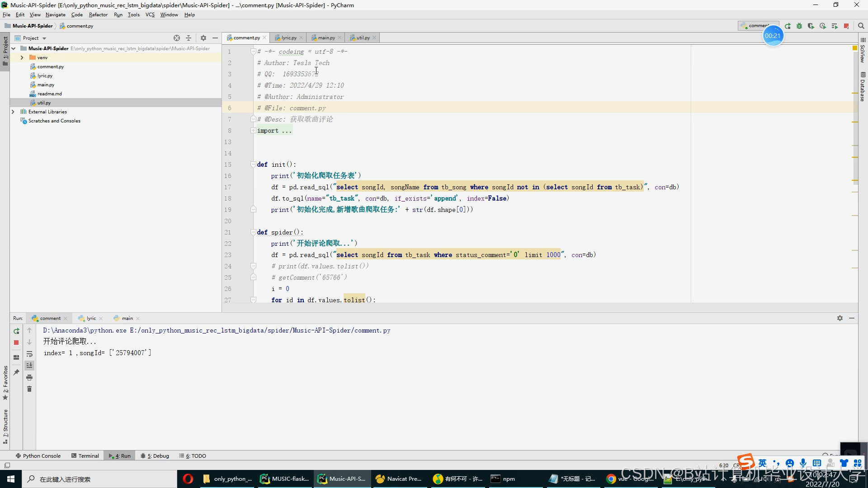
Task: Open the VCS menu
Action: coord(150,14)
